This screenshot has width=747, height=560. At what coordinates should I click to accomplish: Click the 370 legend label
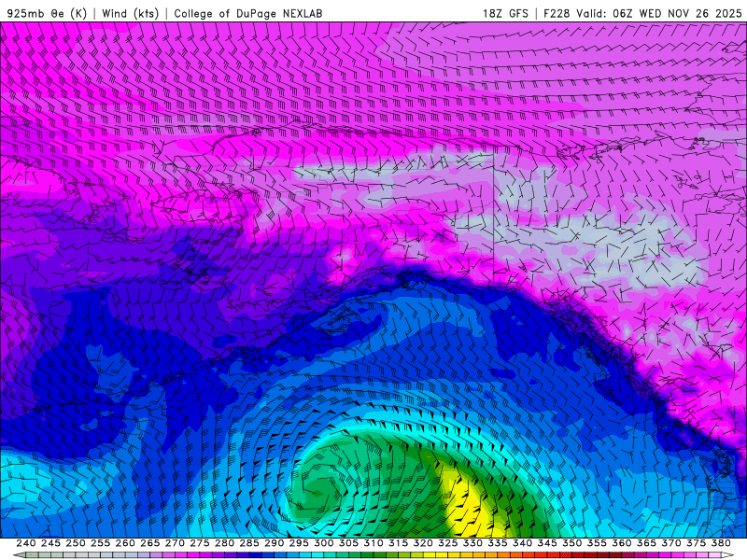pos(671,543)
